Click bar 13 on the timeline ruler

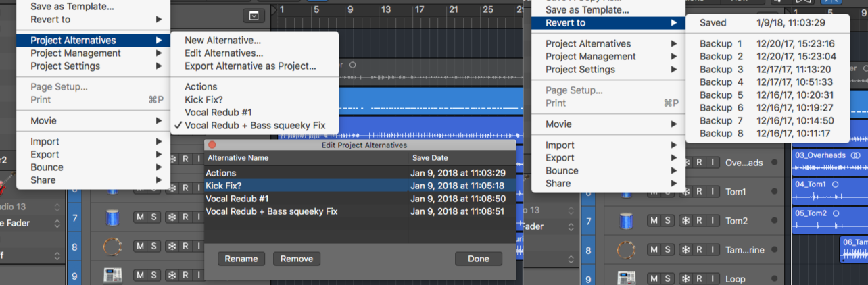[x=385, y=9]
